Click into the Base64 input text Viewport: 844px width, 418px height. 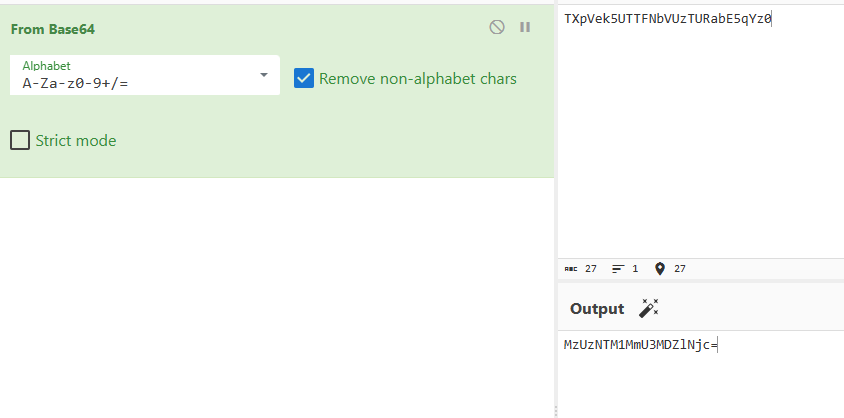667,18
